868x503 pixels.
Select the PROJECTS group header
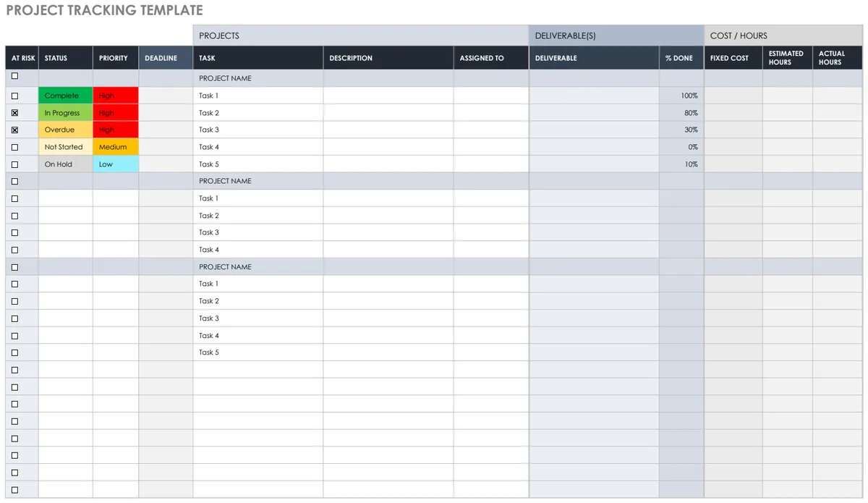click(x=361, y=35)
